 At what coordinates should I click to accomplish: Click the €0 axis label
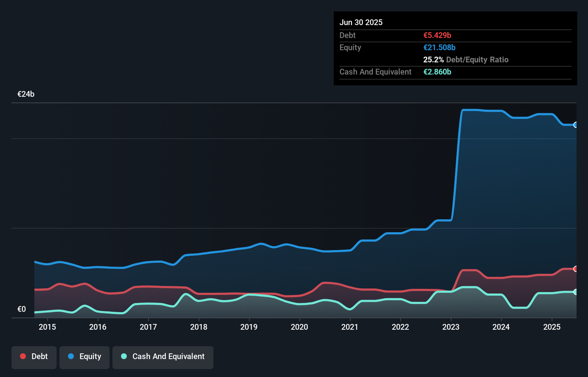(22, 309)
